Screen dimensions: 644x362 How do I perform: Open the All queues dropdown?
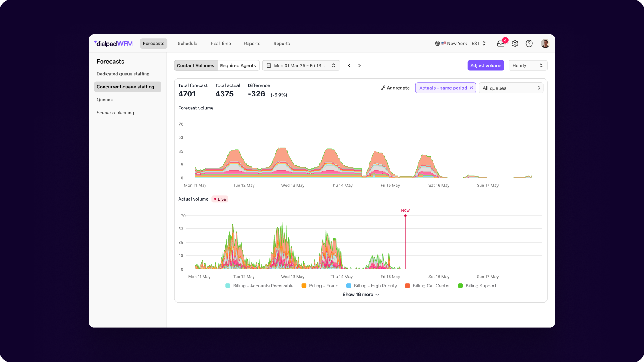coord(511,88)
